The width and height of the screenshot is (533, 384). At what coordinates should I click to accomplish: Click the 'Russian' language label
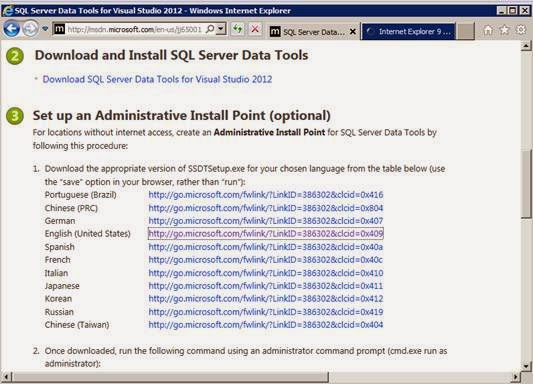pyautogui.click(x=59, y=312)
